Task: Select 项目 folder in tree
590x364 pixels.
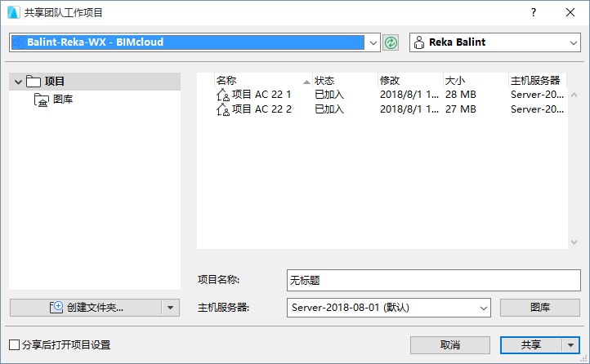Action: [x=95, y=82]
